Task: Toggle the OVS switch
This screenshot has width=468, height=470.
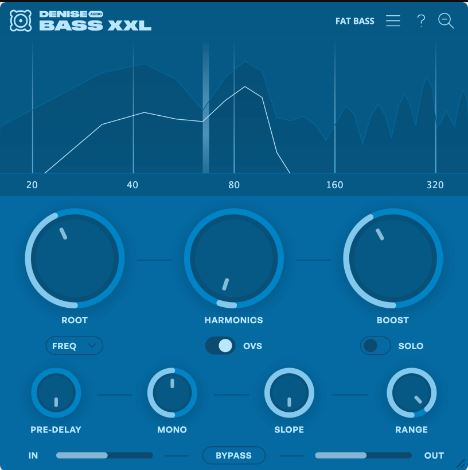Action: point(220,346)
